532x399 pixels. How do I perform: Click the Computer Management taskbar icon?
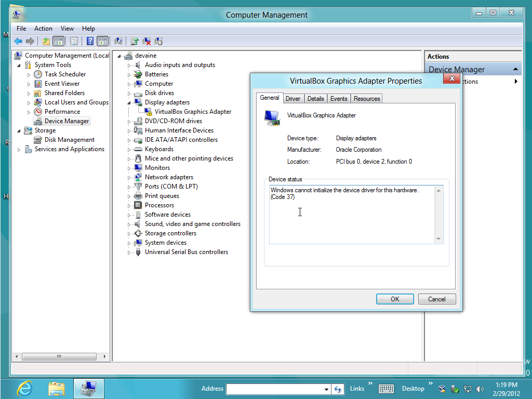[88, 389]
